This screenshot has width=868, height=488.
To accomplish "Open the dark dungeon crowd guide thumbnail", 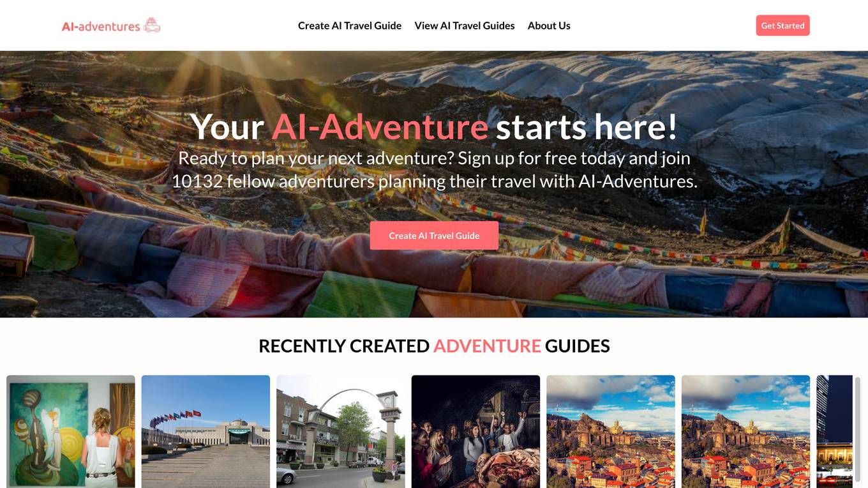I will point(475,432).
